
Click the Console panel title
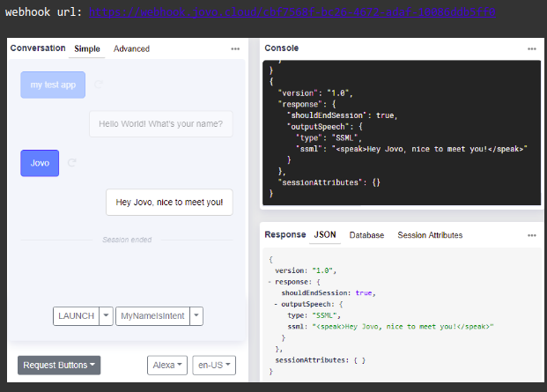[282, 48]
